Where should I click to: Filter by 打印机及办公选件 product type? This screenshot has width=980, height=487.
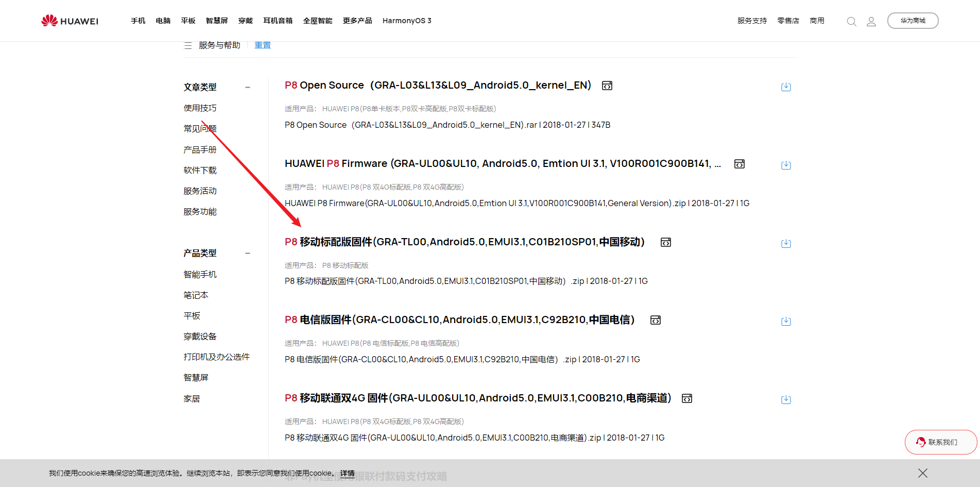click(217, 357)
